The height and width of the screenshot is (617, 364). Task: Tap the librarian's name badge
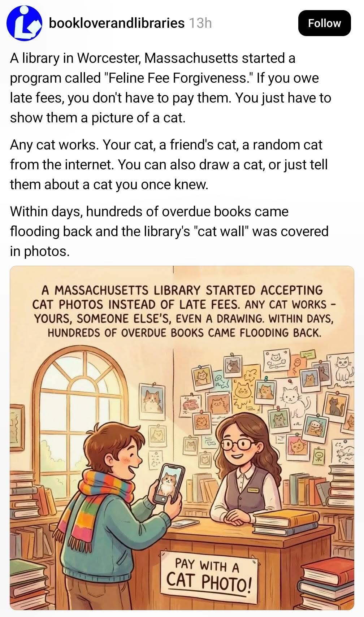(253, 490)
